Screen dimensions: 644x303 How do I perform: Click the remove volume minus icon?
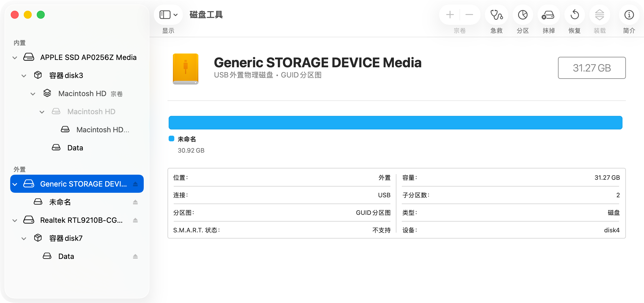click(x=469, y=15)
